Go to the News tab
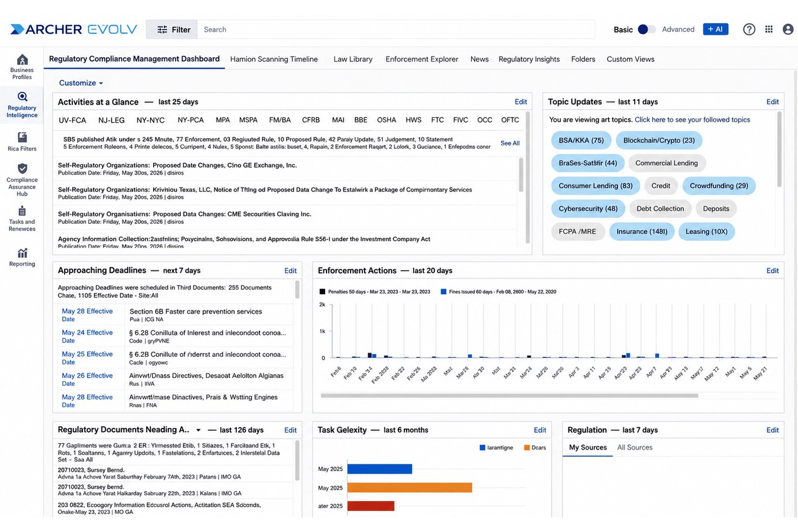This screenshot has width=798, height=532. coord(479,59)
